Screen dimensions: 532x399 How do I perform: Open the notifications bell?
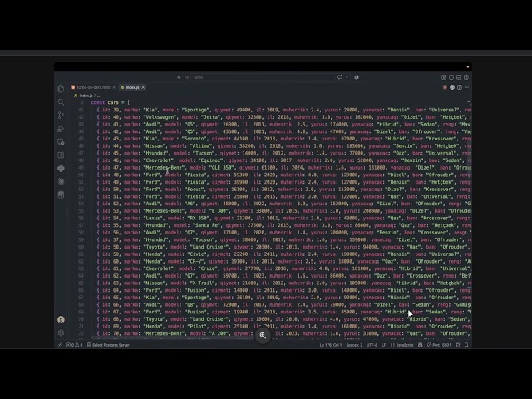466,345
